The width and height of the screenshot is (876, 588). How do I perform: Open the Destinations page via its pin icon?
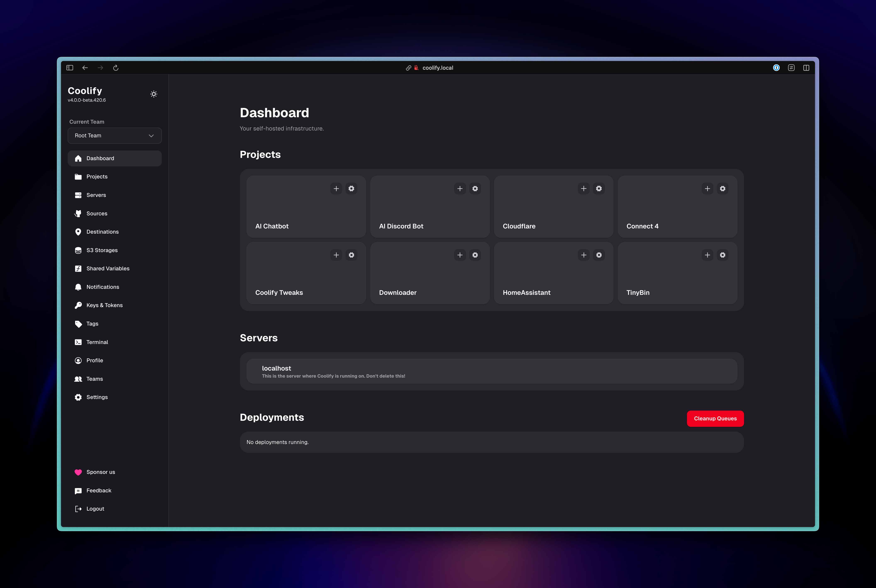78,232
